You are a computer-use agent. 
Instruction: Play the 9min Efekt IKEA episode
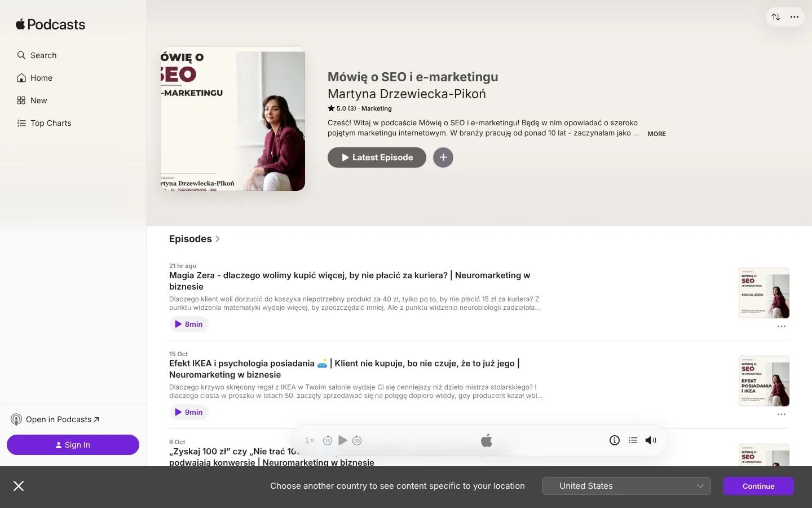click(x=189, y=412)
